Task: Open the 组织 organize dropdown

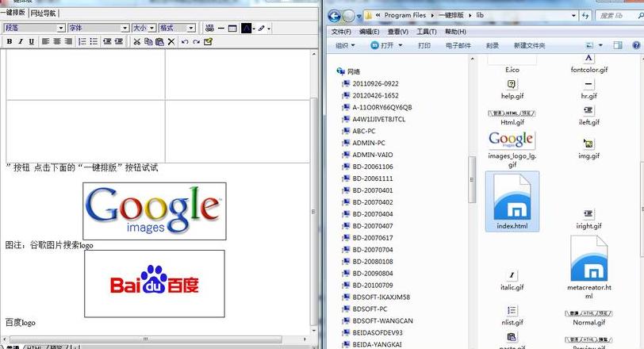Action: (x=345, y=45)
